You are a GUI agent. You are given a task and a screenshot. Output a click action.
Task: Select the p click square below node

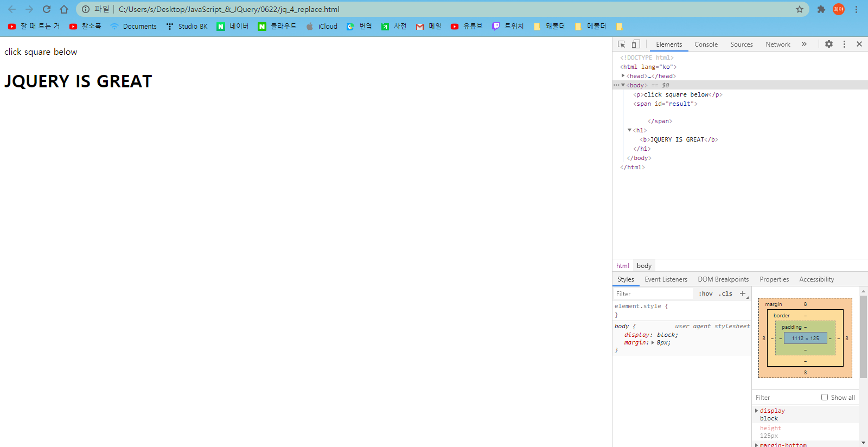tap(678, 94)
